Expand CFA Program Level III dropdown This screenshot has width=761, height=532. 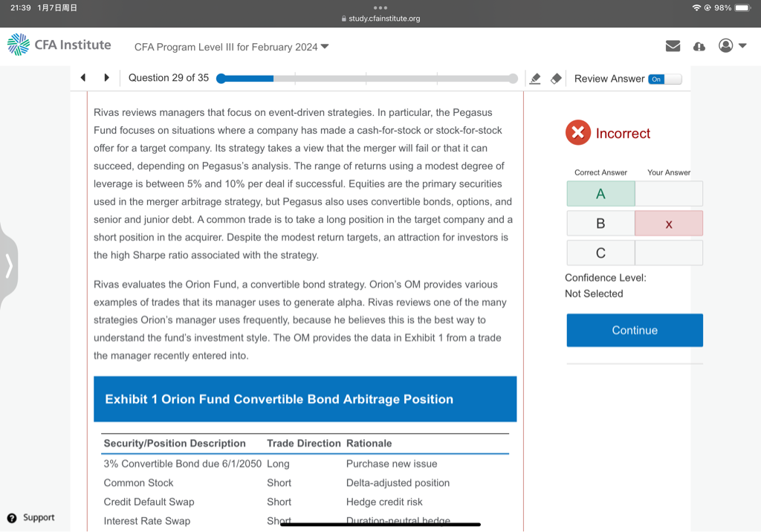(231, 47)
